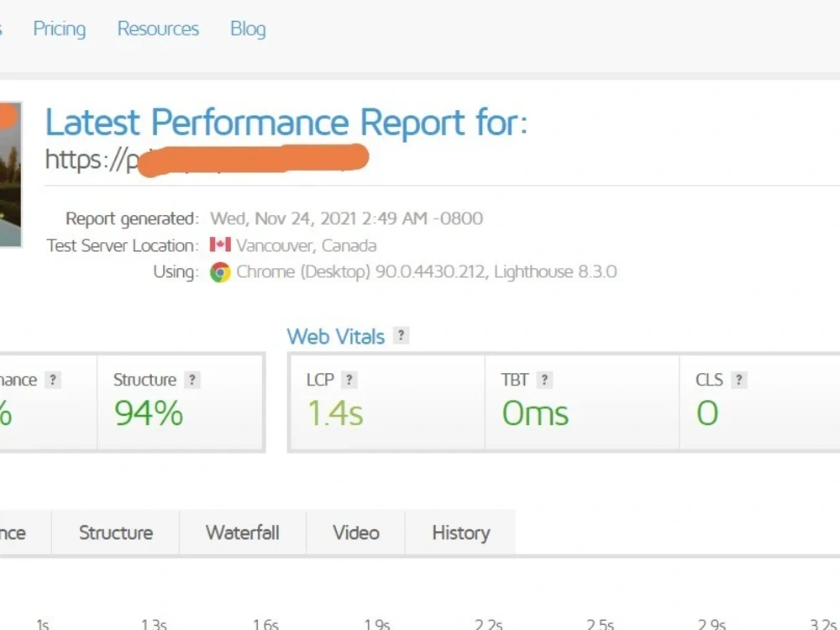Click the 2.9s timeline marker

click(x=711, y=624)
